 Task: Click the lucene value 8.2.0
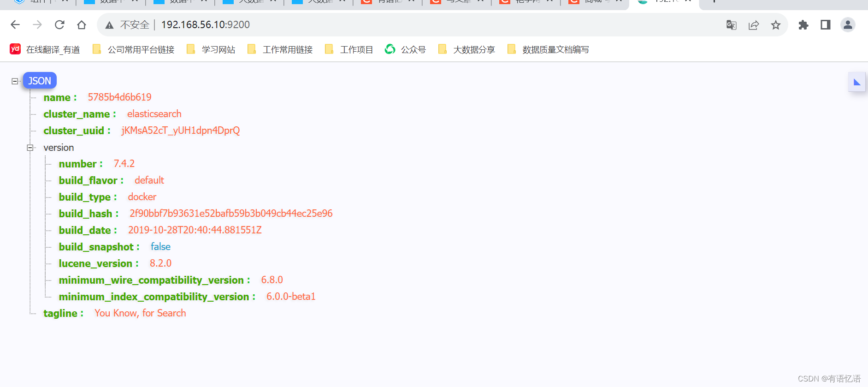pyautogui.click(x=161, y=263)
